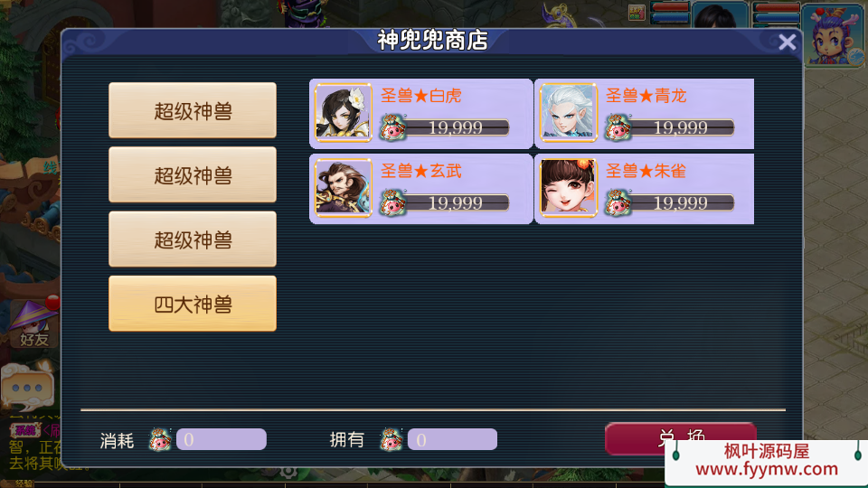Close the 神兜兜商店 shop window
Screen dimensions: 868x488
click(787, 42)
